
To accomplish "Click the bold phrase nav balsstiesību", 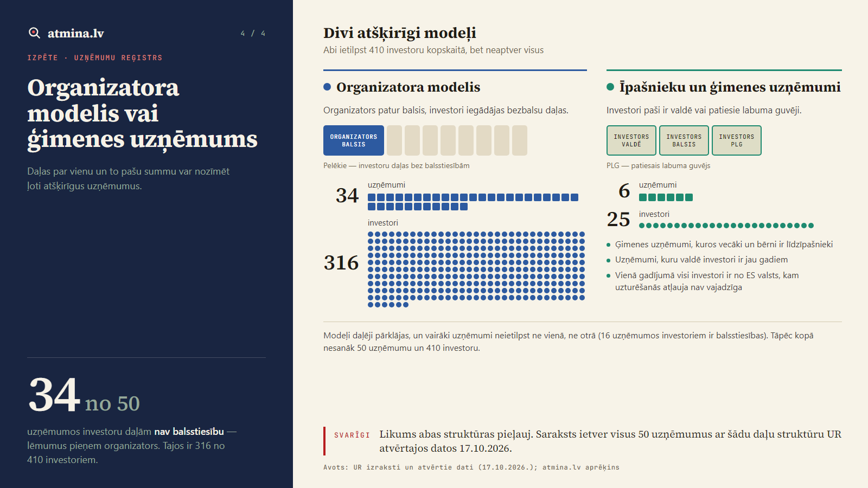I will 189,432.
